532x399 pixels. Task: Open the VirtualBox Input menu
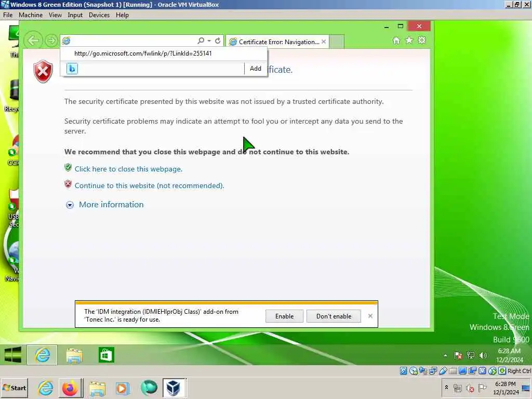(x=75, y=15)
